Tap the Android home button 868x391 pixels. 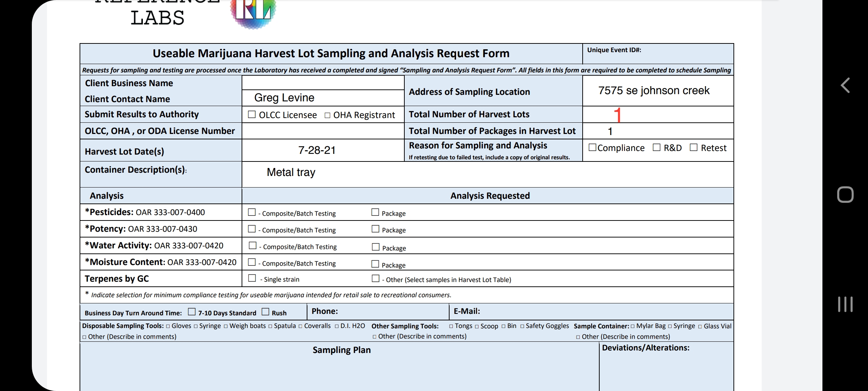pyautogui.click(x=845, y=195)
